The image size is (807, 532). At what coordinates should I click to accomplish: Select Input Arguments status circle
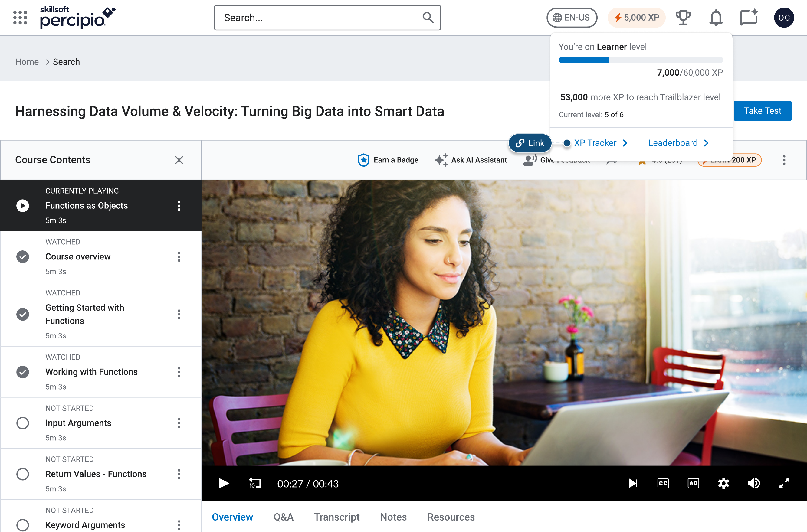[23, 423]
